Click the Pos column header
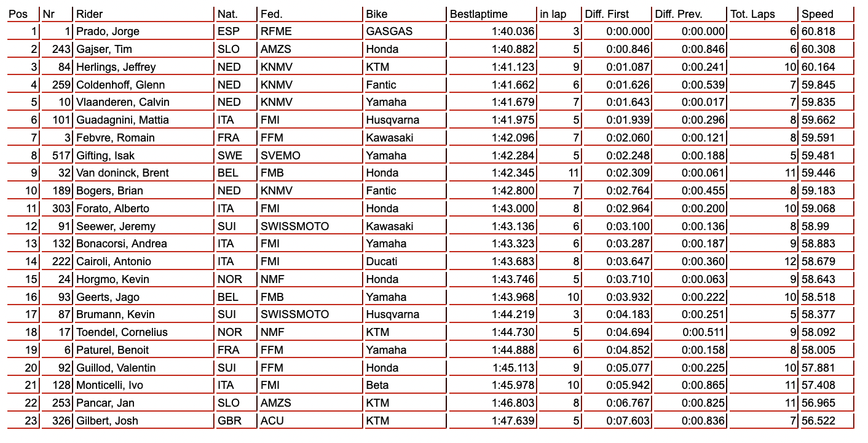The image size is (868, 443). [18, 14]
